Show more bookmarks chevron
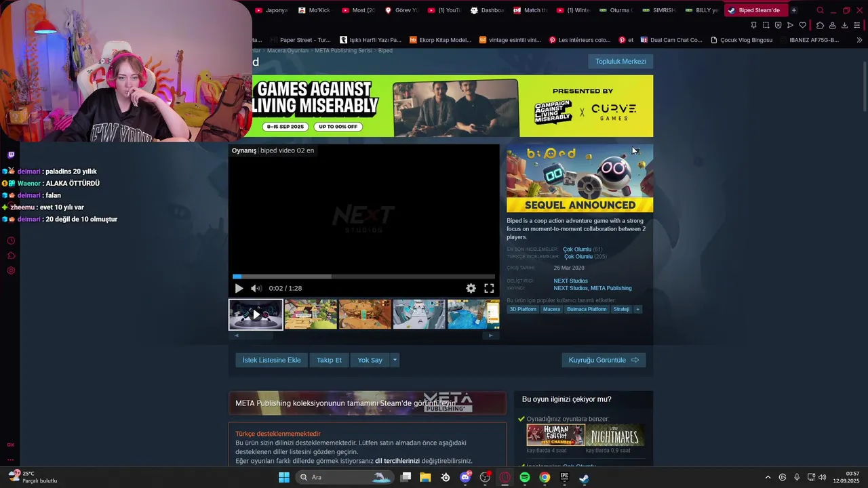 click(859, 40)
